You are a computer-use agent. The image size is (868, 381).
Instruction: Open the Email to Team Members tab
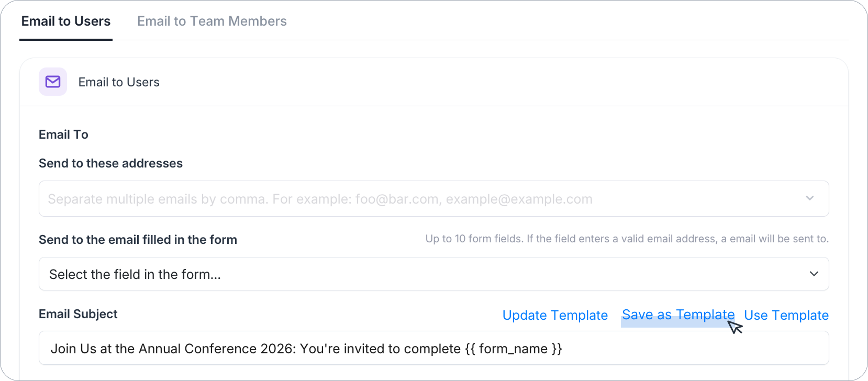coord(212,21)
